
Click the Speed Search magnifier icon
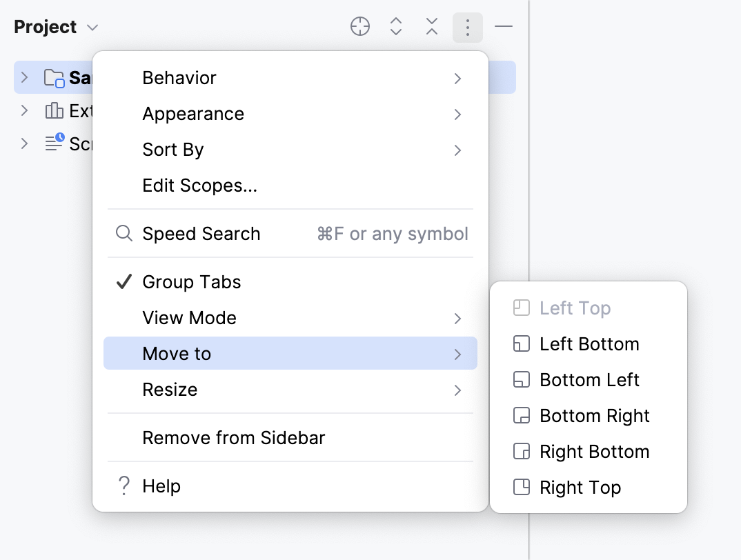tap(124, 233)
